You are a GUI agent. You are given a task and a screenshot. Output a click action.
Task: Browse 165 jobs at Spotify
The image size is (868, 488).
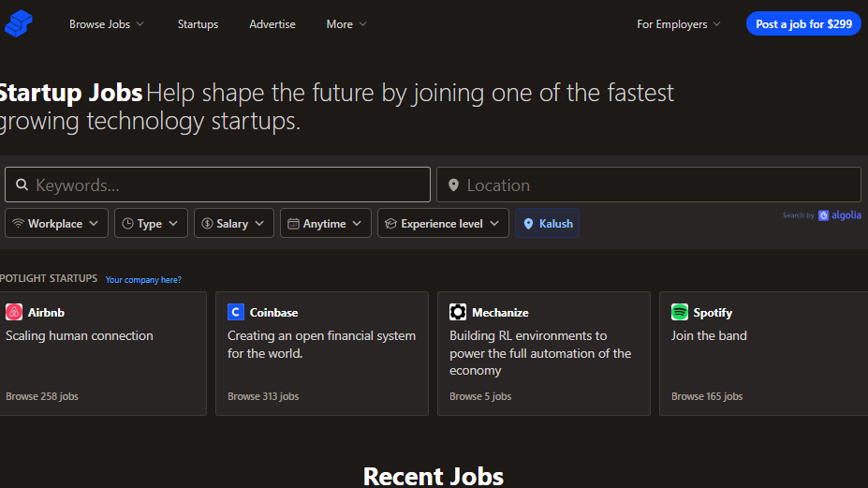(707, 396)
